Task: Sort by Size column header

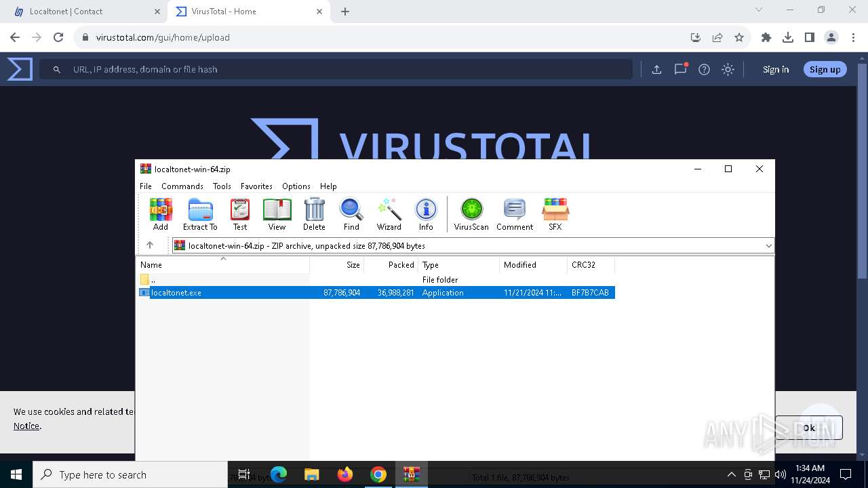Action: click(x=337, y=265)
